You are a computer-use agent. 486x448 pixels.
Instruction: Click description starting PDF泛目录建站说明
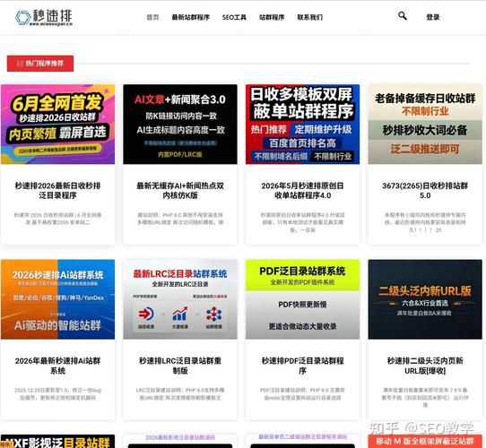click(302, 393)
